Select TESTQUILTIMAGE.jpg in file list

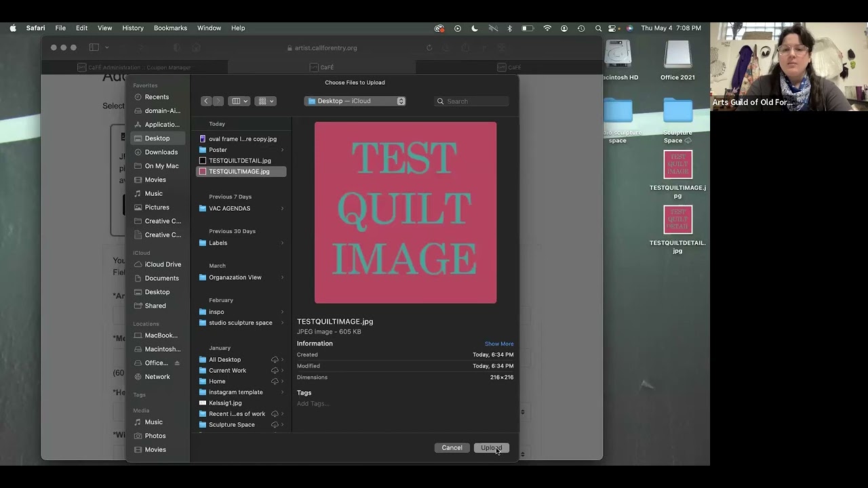241,171
